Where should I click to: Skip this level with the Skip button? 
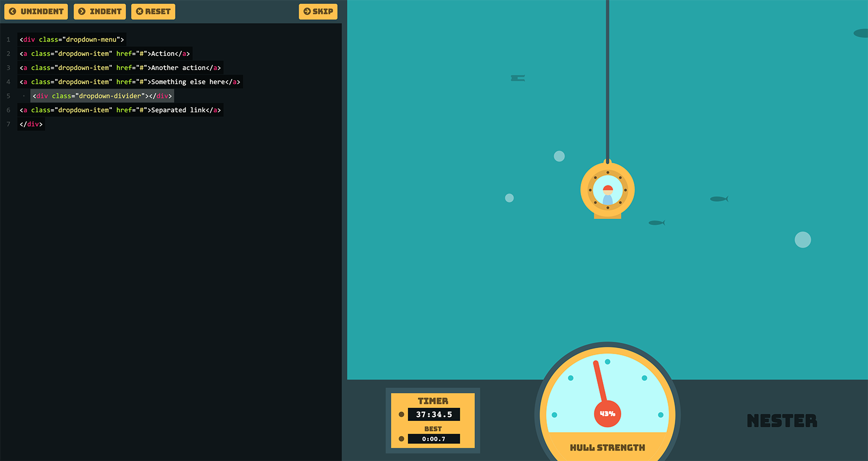click(318, 11)
